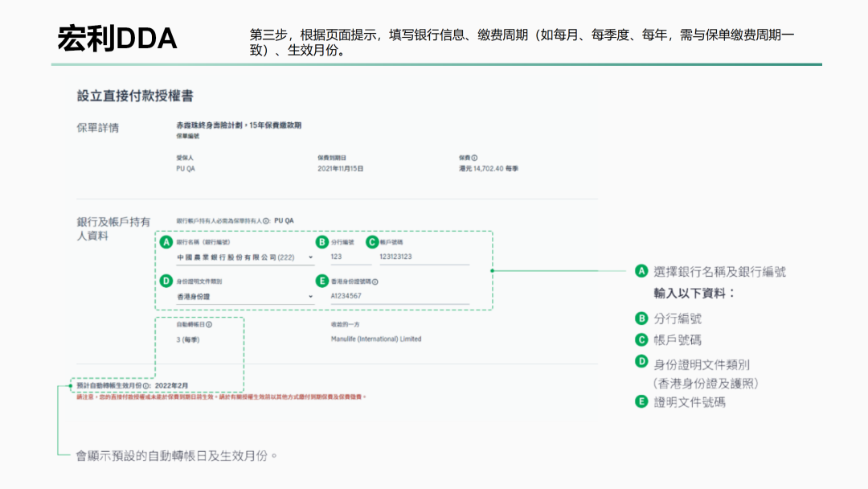The image size is (868, 489).
Task: Click the bank name dropdown arrow
Action: 310,257
